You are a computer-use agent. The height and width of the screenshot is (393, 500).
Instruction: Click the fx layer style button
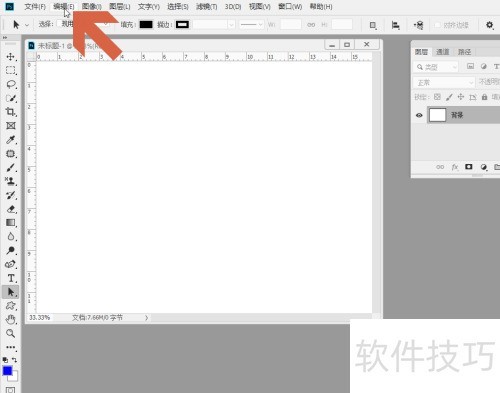[x=455, y=167]
